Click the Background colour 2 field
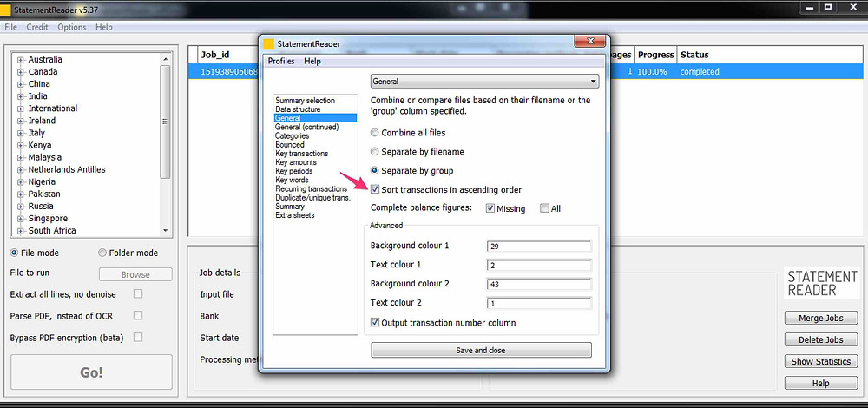This screenshot has height=408, width=868. (x=539, y=285)
